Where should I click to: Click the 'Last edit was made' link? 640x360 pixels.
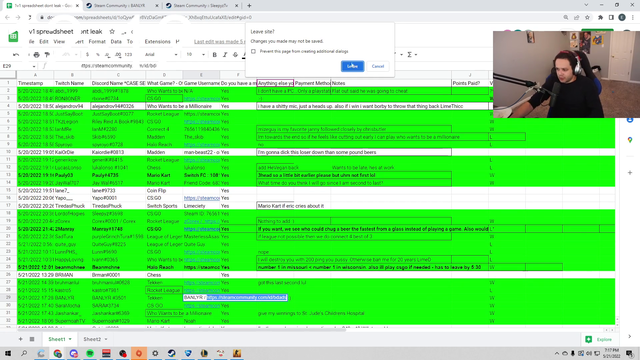pos(220,42)
